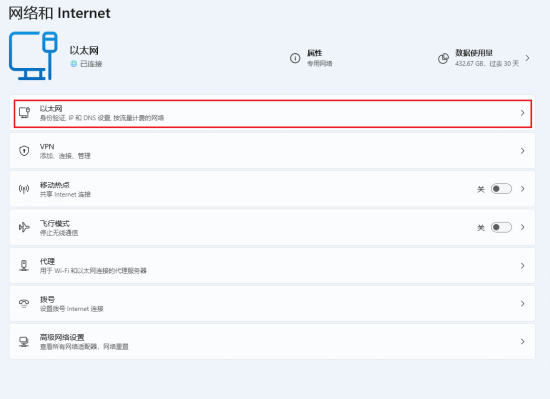Screen dimensions: 550x399
Task: Click the connected globe status icon
Action: click(73, 64)
